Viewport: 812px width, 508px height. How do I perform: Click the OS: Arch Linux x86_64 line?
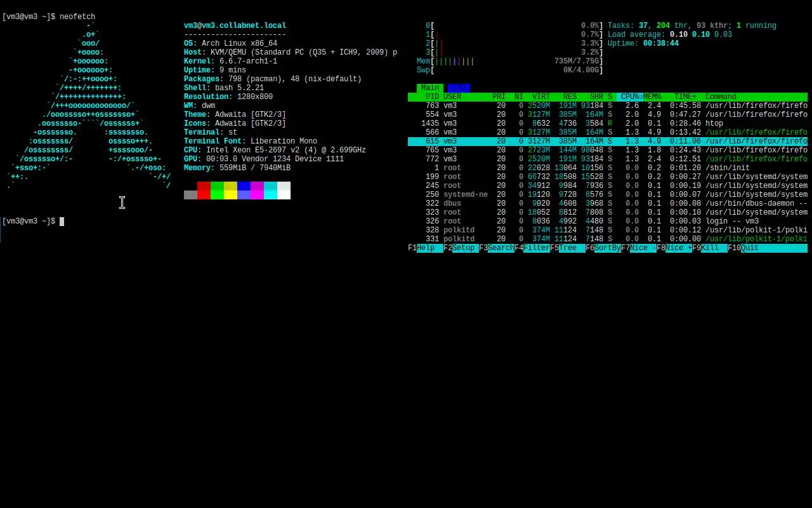pos(230,43)
